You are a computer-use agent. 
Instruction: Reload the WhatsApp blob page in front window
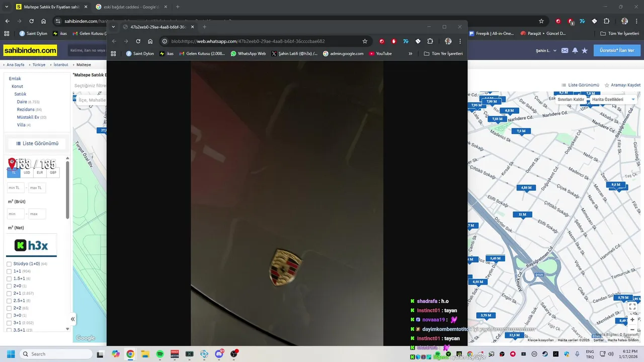tap(138, 41)
